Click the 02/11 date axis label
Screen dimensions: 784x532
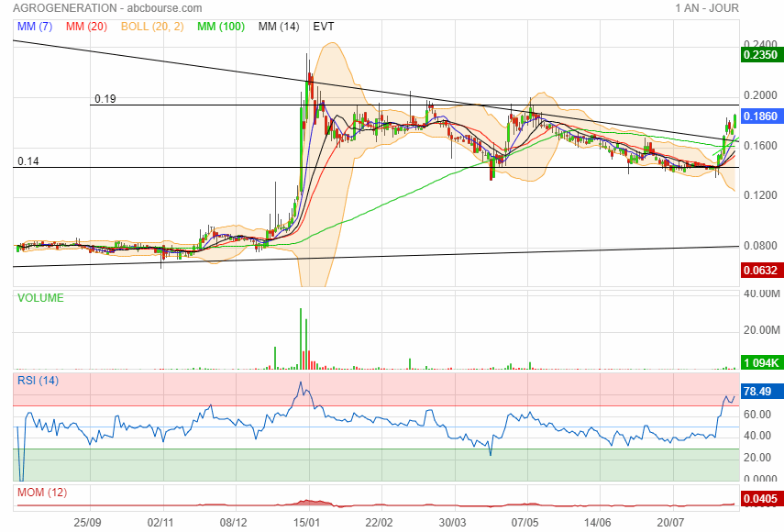coord(160,523)
